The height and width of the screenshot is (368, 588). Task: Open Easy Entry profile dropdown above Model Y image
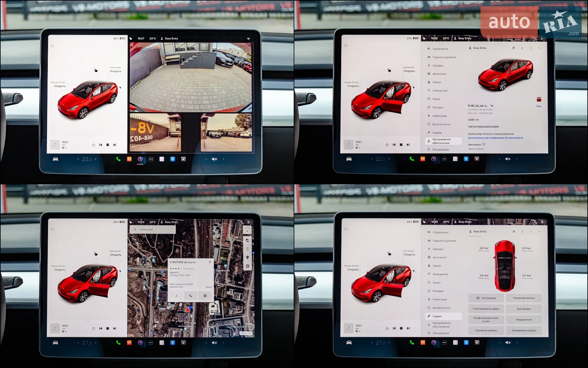pos(477,48)
